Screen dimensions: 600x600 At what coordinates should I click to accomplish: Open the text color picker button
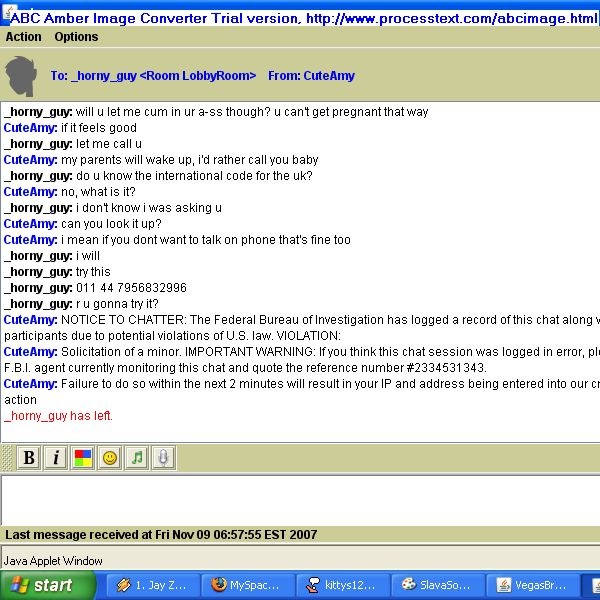[x=83, y=457]
